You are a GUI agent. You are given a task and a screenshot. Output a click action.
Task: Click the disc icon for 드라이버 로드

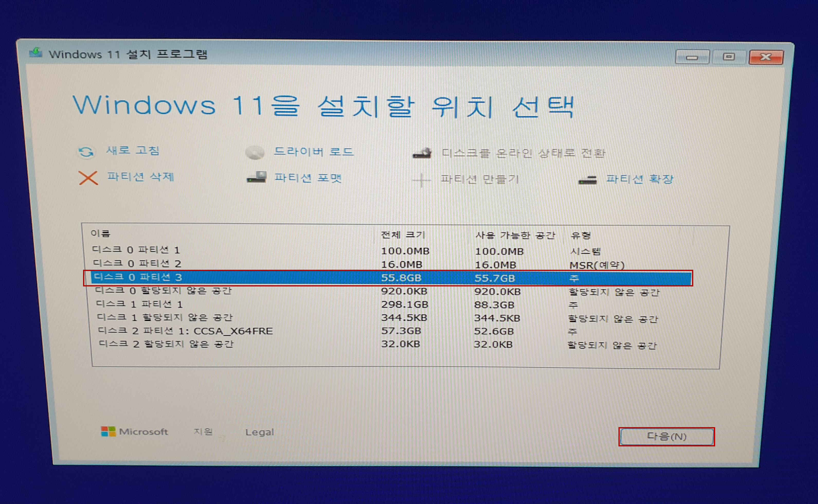255,153
